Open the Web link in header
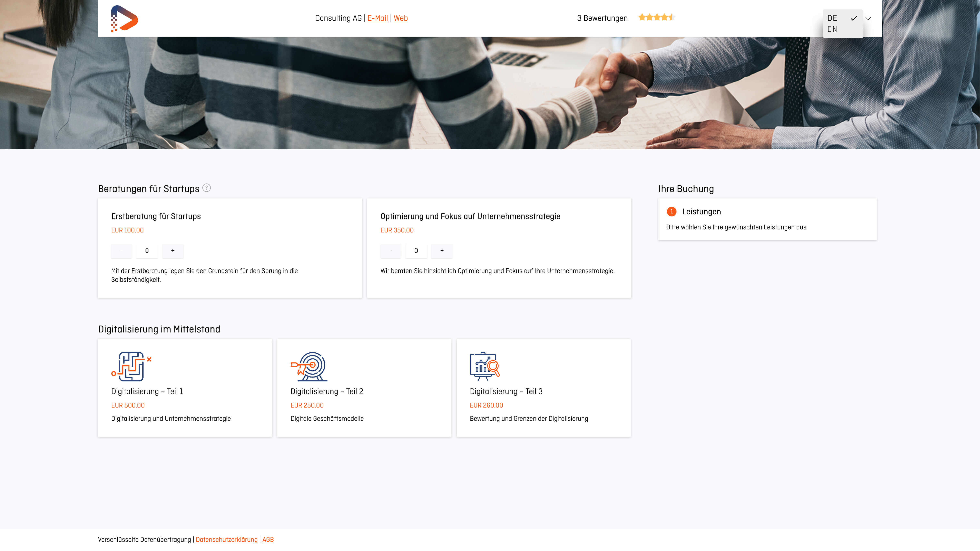This screenshot has width=980, height=551. 400,18
